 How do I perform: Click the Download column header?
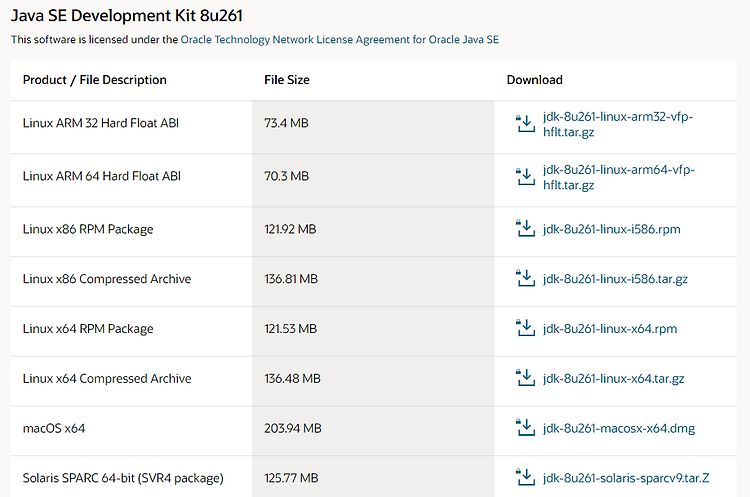pos(534,80)
